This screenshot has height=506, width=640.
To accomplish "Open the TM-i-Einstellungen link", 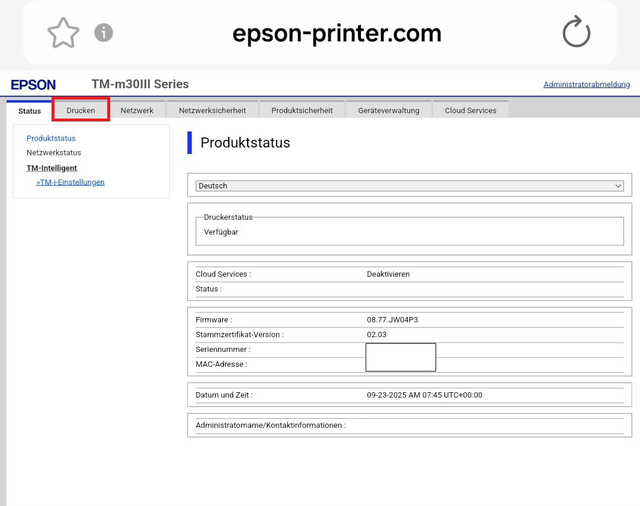I will click(x=71, y=182).
